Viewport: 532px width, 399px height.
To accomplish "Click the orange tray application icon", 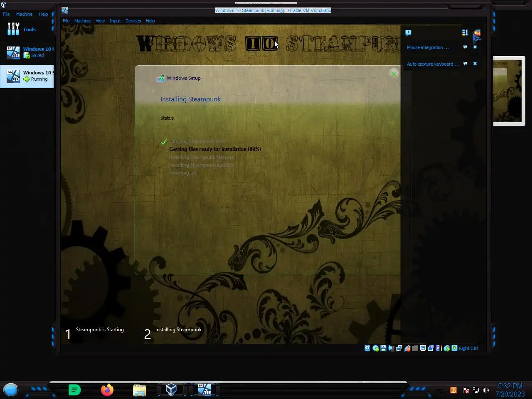I will (453, 390).
